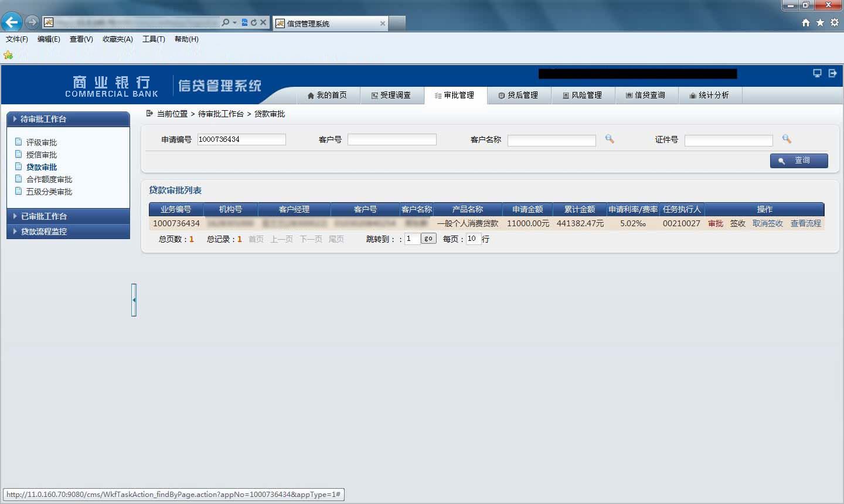Screen dimensions: 844x504
Task: Click 待审批工作台 in the breadcrumb
Action: pyautogui.click(x=221, y=114)
